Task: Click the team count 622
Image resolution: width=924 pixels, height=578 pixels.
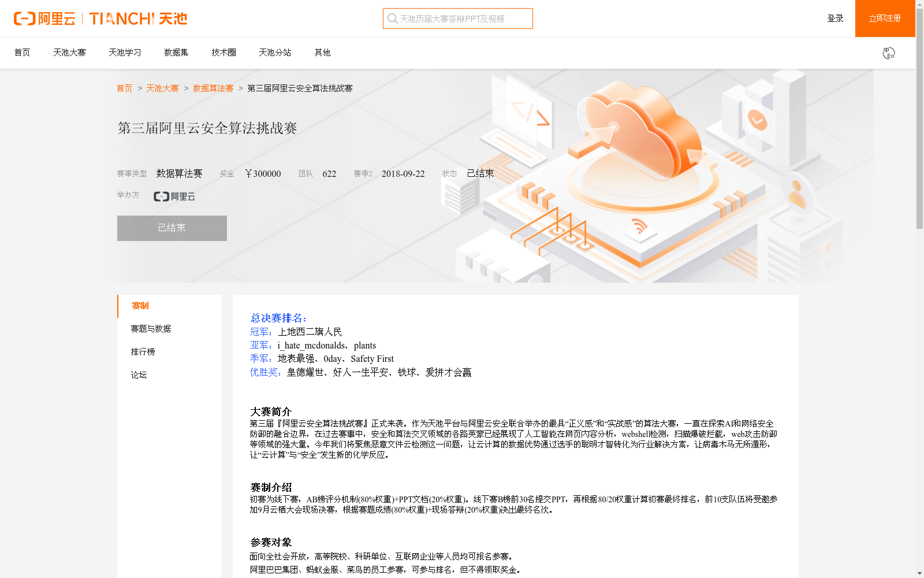Action: coord(329,174)
